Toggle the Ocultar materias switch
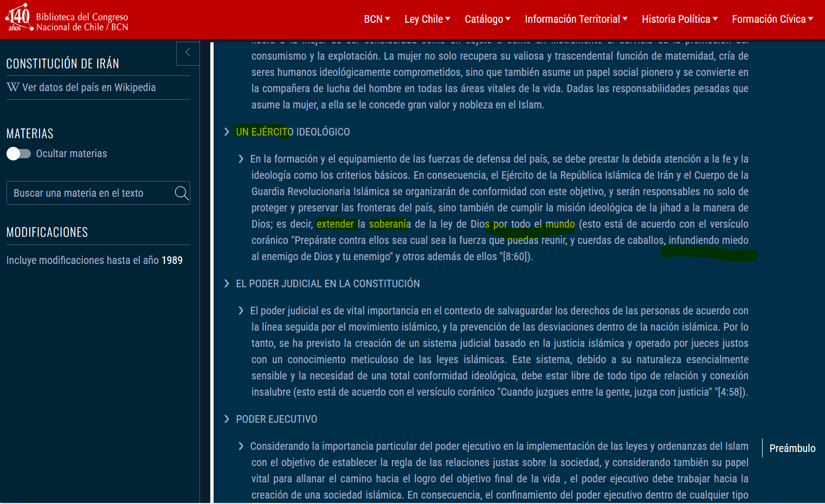The image size is (825, 504). pyautogui.click(x=18, y=154)
